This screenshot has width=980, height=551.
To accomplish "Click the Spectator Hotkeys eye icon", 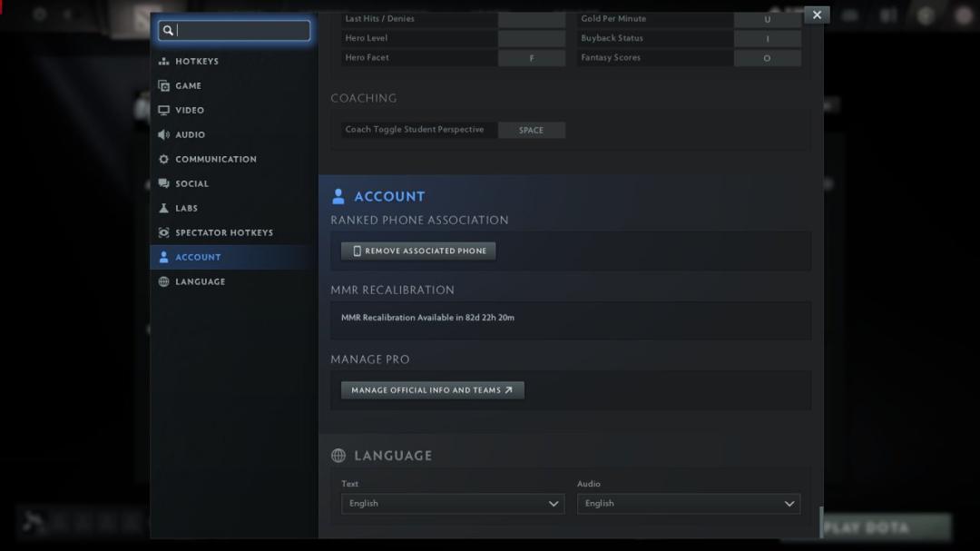I will 163,232.
